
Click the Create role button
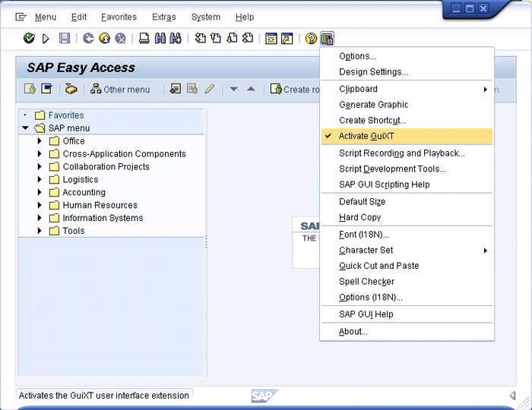coord(295,89)
